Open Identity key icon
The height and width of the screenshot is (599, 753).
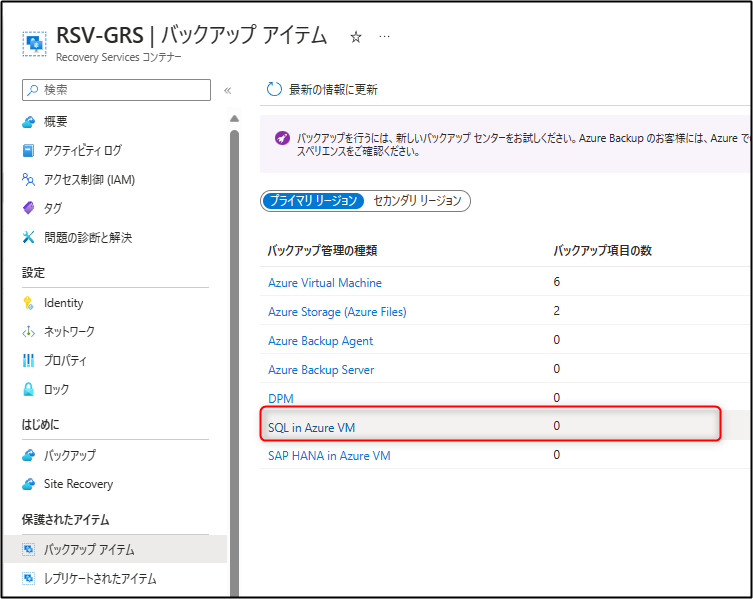29,303
